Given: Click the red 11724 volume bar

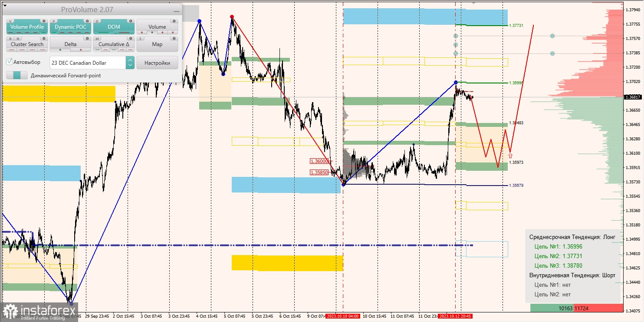Looking at the screenshot, I should pyautogui.click(x=598, y=308).
